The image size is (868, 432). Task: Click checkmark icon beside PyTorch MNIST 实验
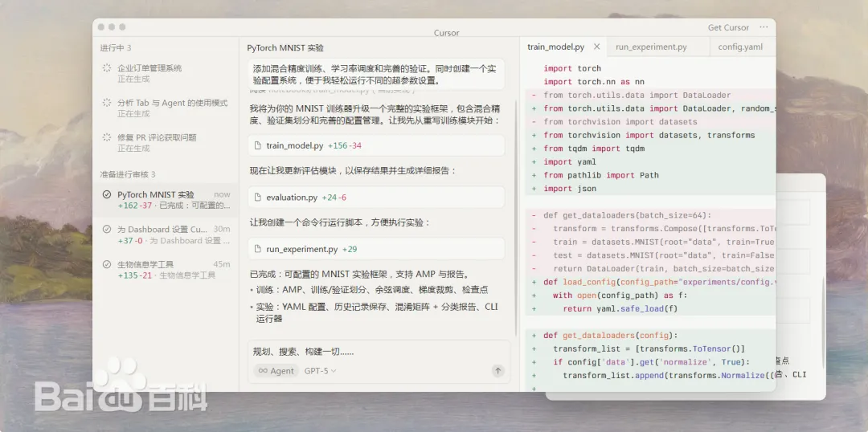[107, 194]
